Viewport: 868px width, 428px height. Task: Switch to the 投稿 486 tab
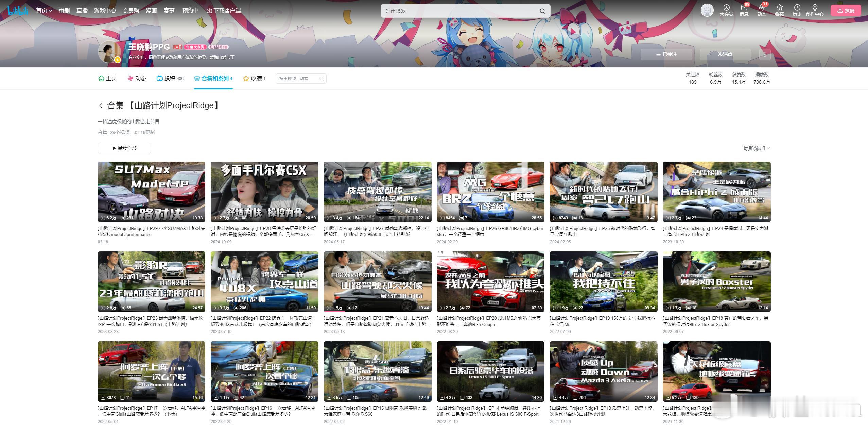pyautogui.click(x=170, y=79)
